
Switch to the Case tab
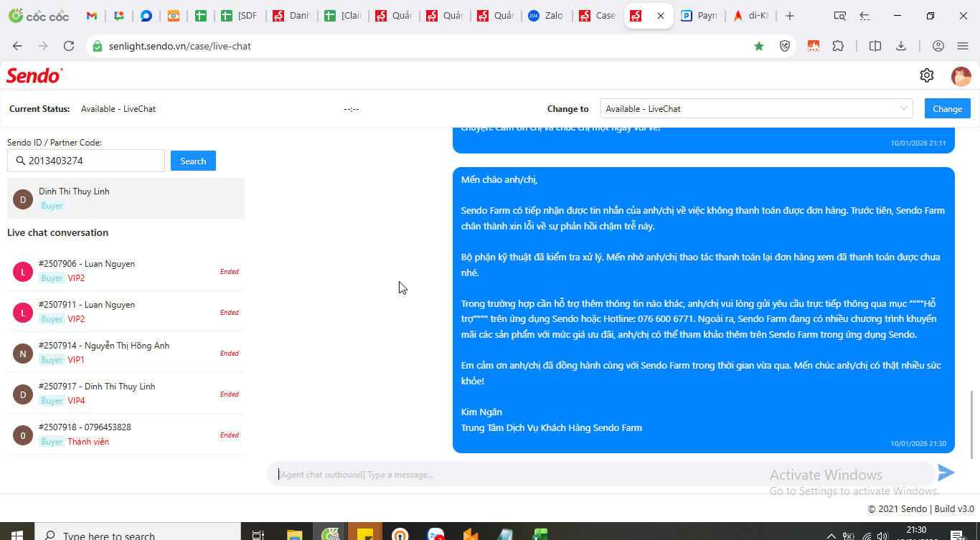click(x=598, y=16)
